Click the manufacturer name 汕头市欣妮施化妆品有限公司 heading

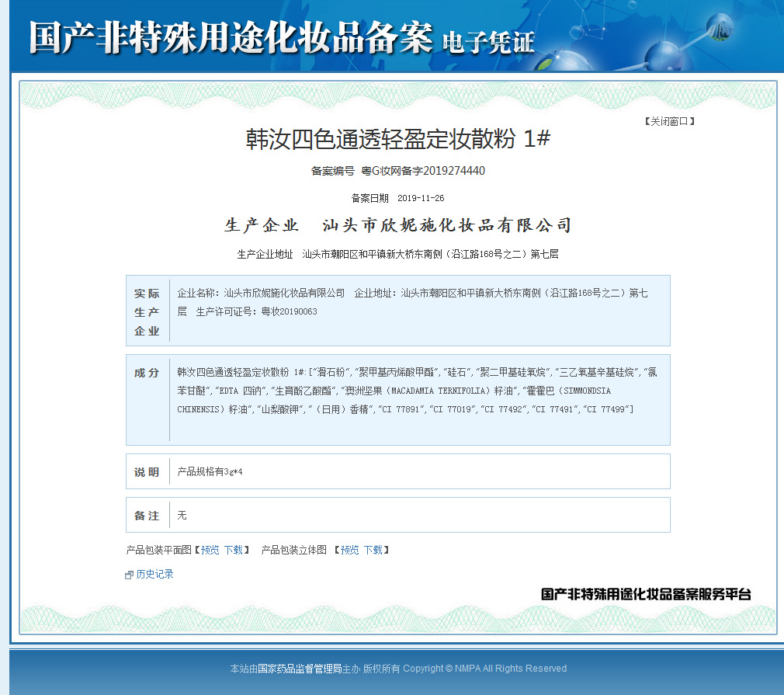(x=447, y=225)
